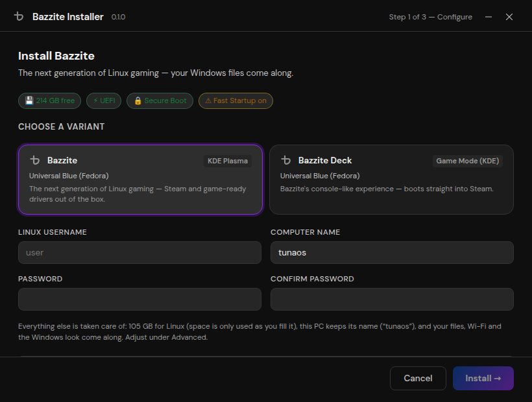Focus the Linux Username field

tap(139, 252)
